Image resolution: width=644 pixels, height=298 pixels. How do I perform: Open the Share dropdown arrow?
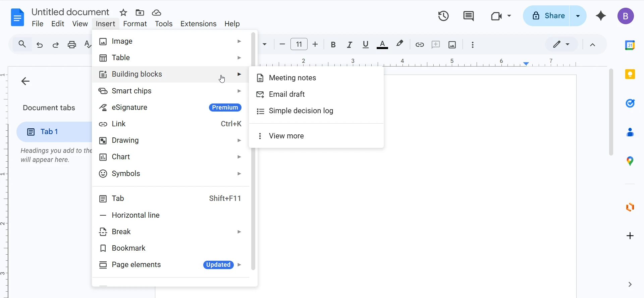578,16
